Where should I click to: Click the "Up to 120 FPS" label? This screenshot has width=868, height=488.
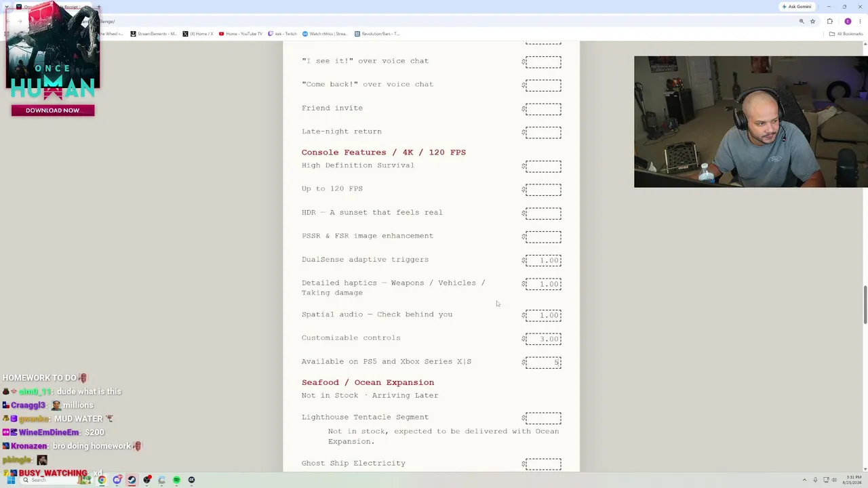click(332, 188)
